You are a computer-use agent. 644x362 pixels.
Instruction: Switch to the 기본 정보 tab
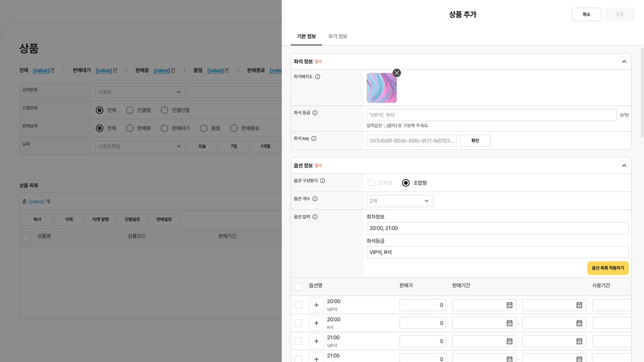(306, 36)
